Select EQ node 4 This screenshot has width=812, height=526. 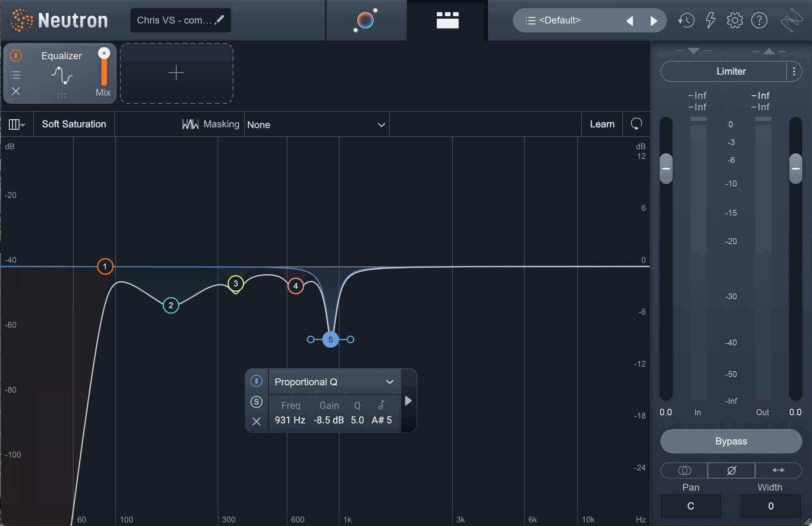click(296, 286)
